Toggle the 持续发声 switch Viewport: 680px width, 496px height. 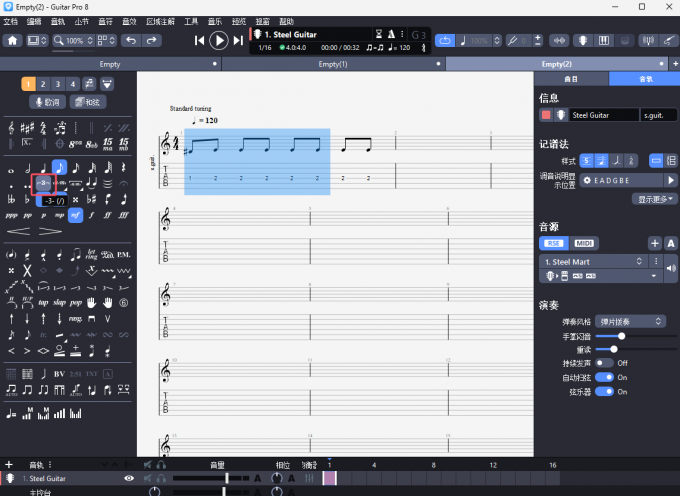click(x=604, y=363)
